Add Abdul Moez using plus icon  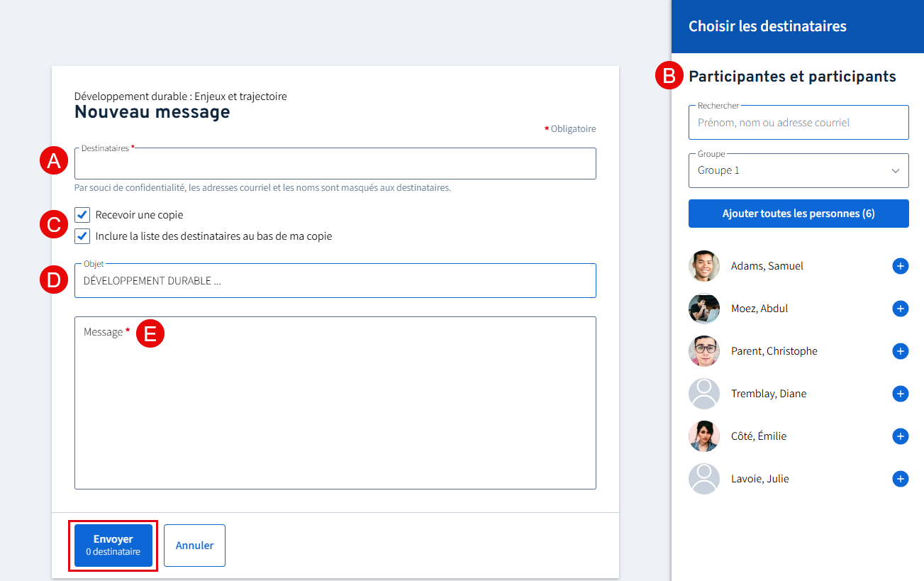coord(900,309)
